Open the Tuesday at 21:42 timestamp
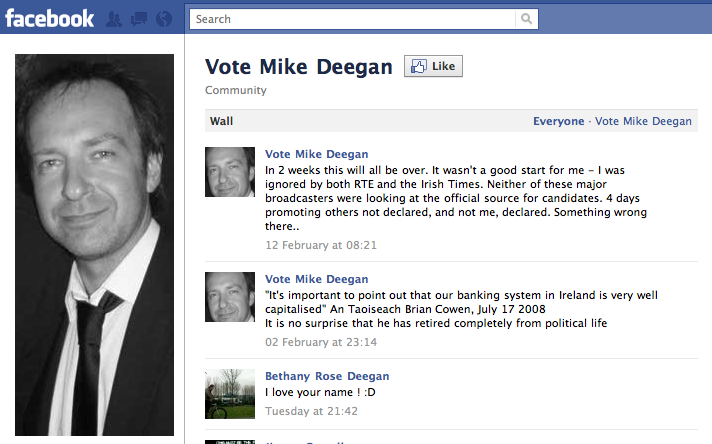Screen dimensions: 712x444 click(312, 411)
